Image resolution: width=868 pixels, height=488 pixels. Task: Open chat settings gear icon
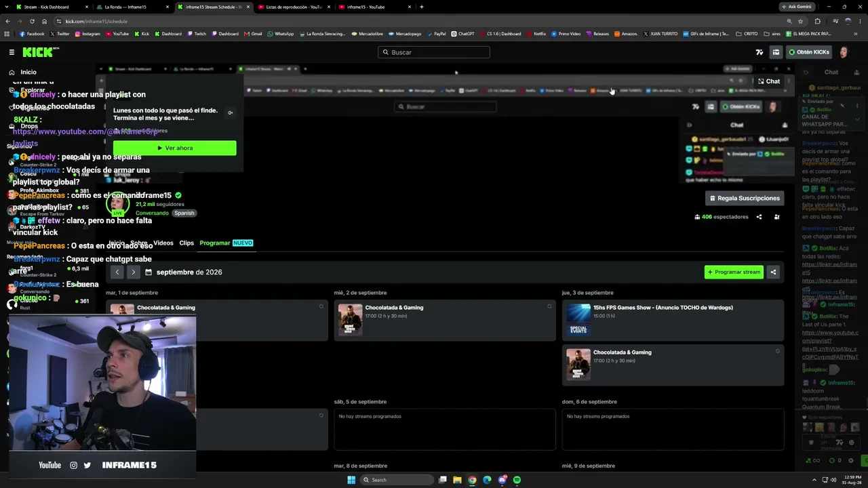click(x=851, y=461)
